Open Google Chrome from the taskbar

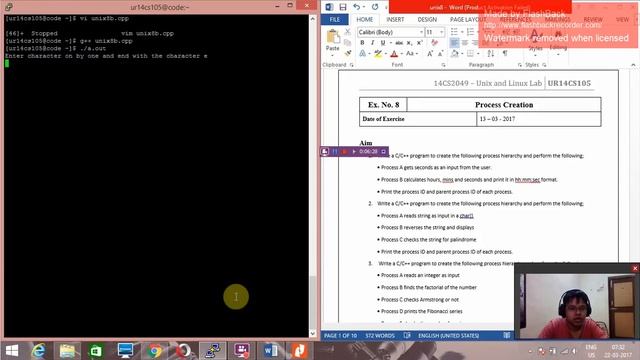155,351
